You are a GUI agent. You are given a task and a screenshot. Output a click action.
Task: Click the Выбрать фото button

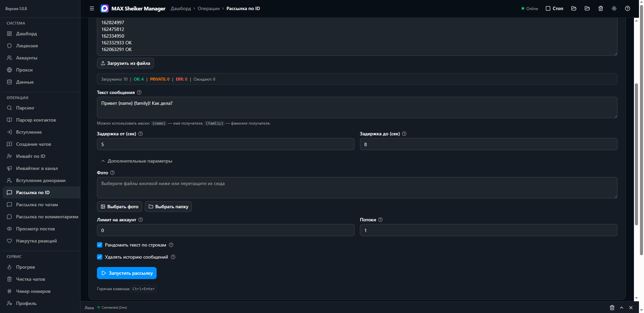119,207
